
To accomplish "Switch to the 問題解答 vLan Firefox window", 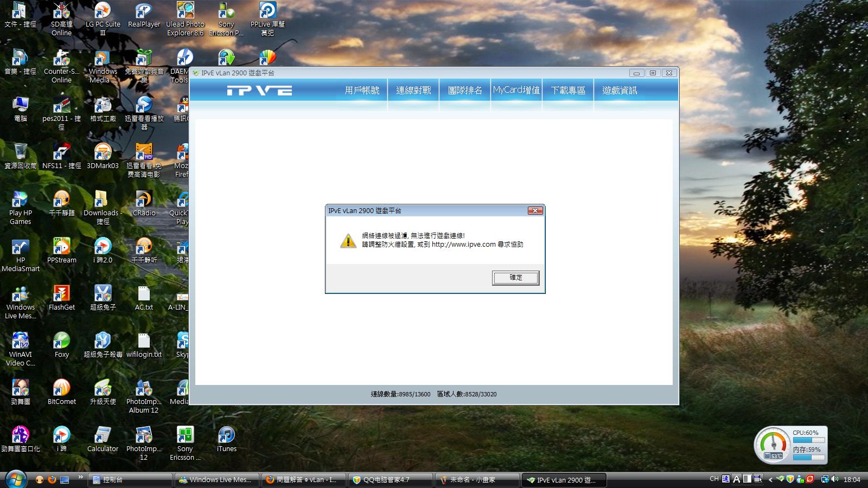I will pyautogui.click(x=304, y=480).
